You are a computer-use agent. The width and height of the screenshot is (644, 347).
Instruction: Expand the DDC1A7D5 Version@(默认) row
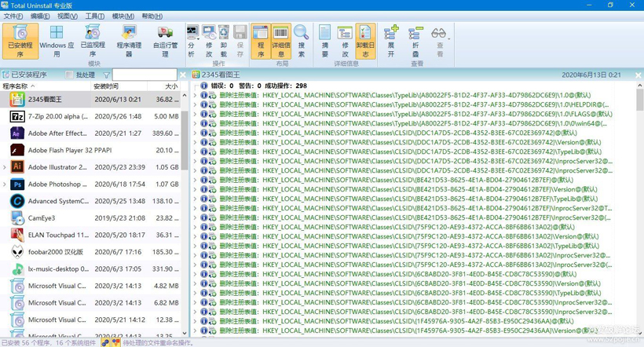(x=195, y=143)
